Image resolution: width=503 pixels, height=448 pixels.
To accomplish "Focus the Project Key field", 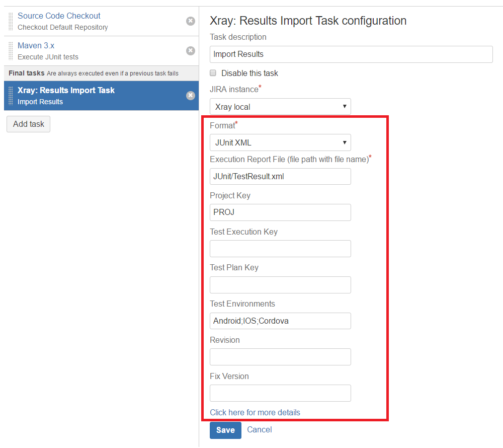I will [280, 212].
